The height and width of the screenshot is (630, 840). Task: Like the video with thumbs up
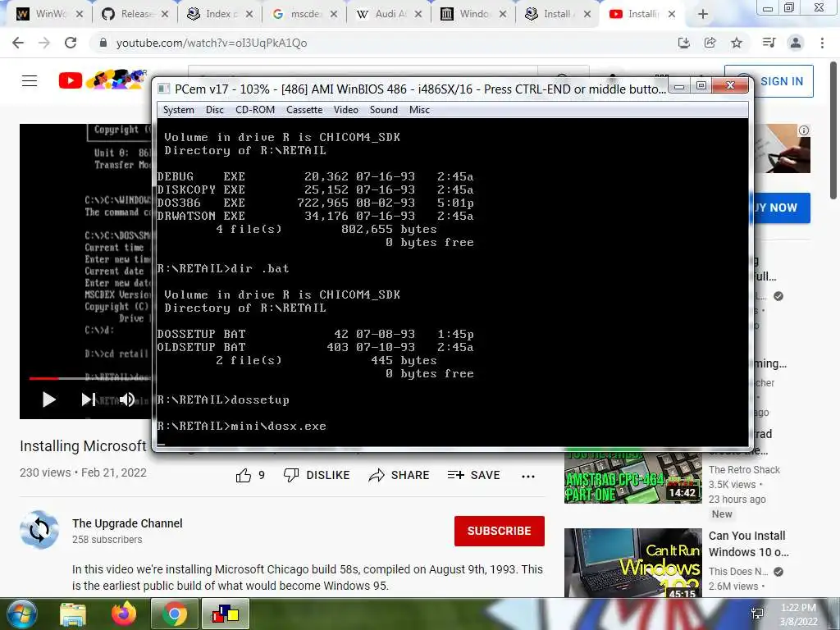tap(250, 475)
